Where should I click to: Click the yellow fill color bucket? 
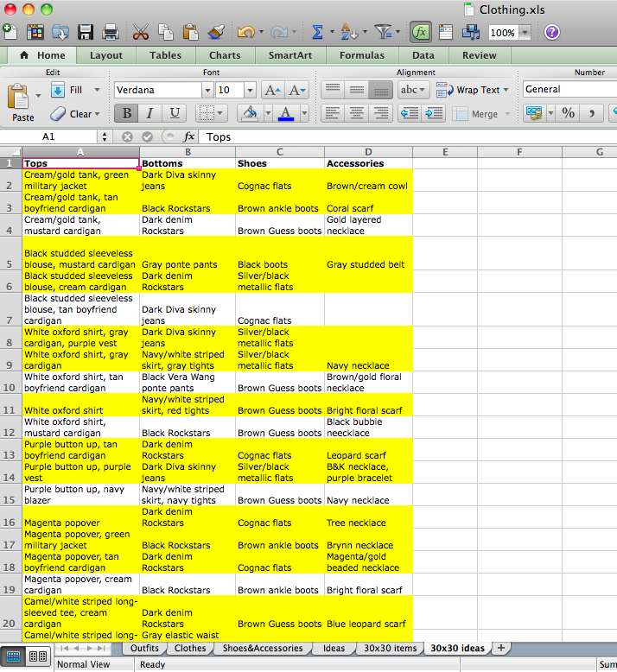250,113
